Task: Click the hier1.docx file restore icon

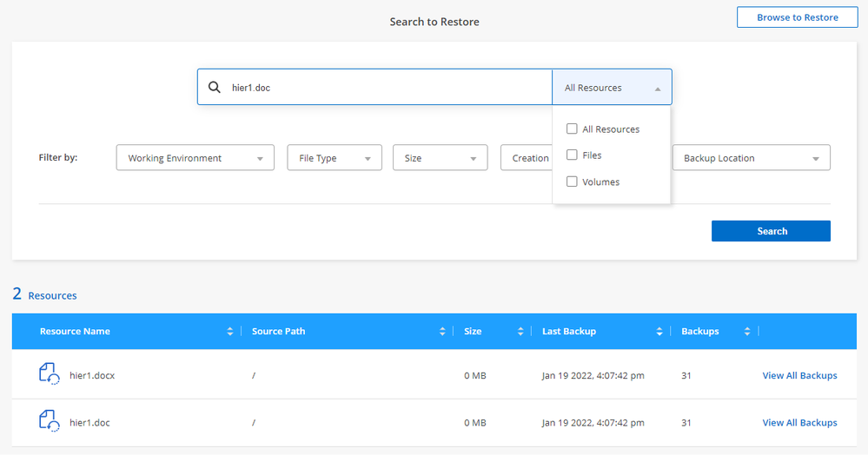Action: click(x=50, y=374)
